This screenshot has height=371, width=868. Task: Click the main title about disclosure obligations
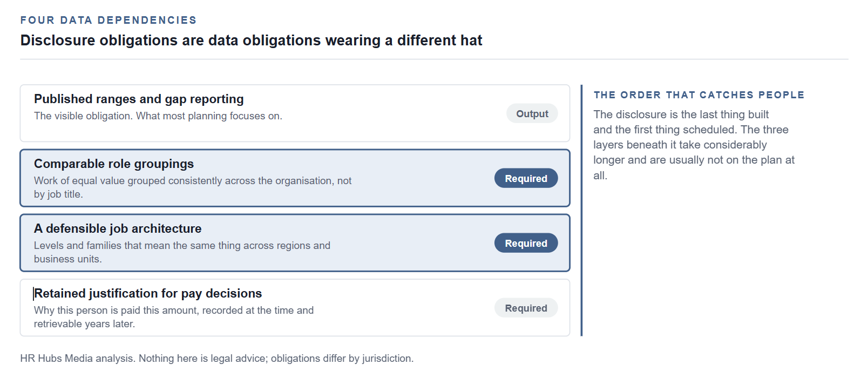point(251,41)
